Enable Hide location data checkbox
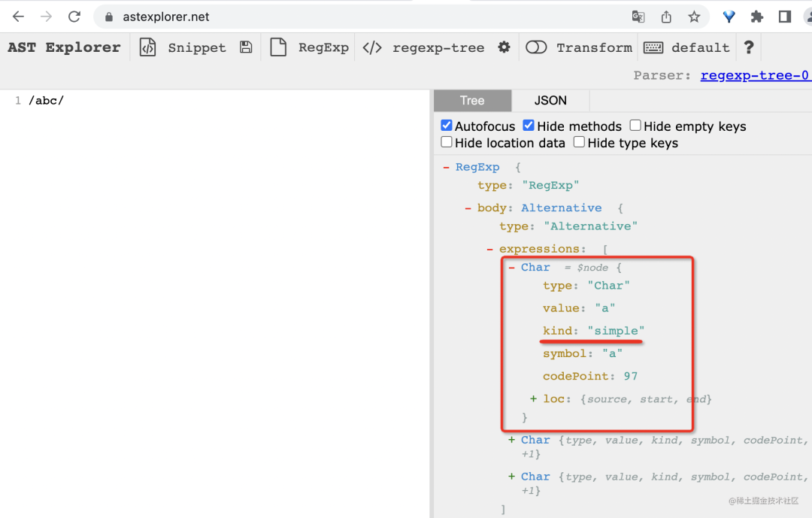The image size is (812, 518). click(447, 142)
